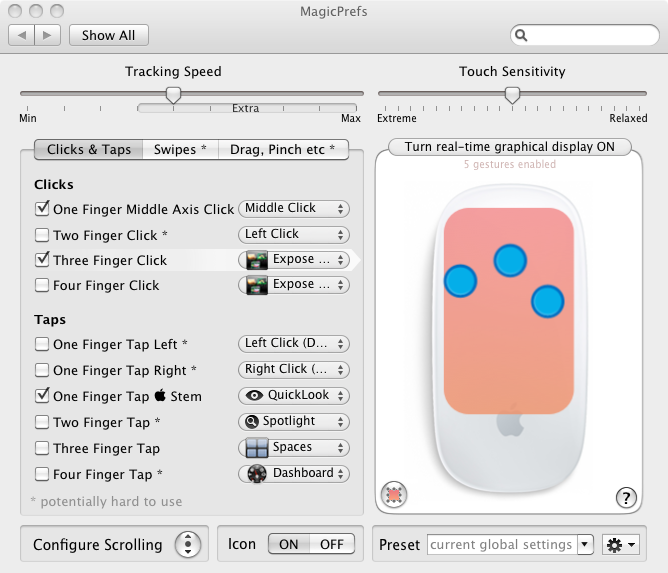Open the Right Click (... dropdown
The height and width of the screenshot is (573, 668).
point(294,370)
